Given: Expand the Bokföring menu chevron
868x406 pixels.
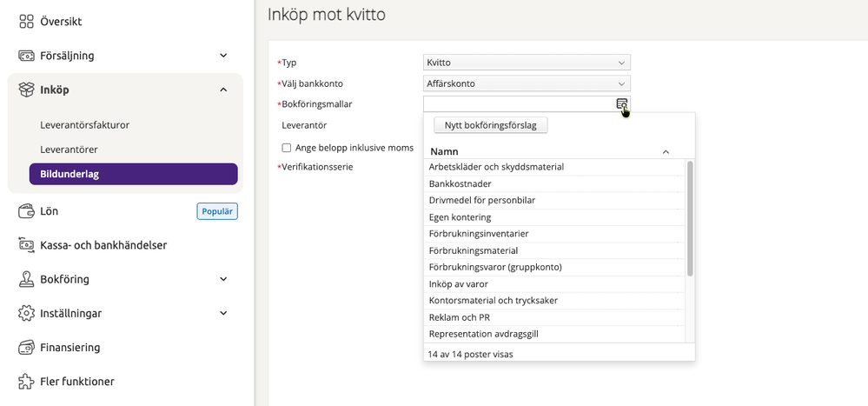Looking at the screenshot, I should click(223, 279).
